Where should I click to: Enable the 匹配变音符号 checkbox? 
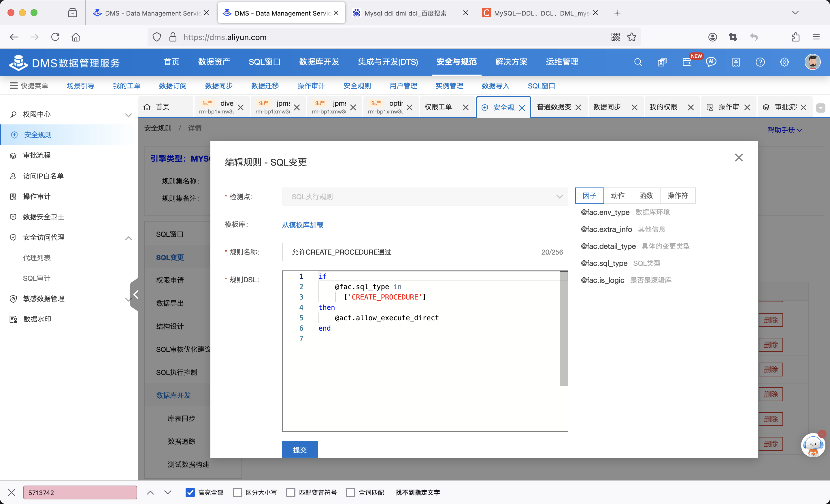coord(291,492)
